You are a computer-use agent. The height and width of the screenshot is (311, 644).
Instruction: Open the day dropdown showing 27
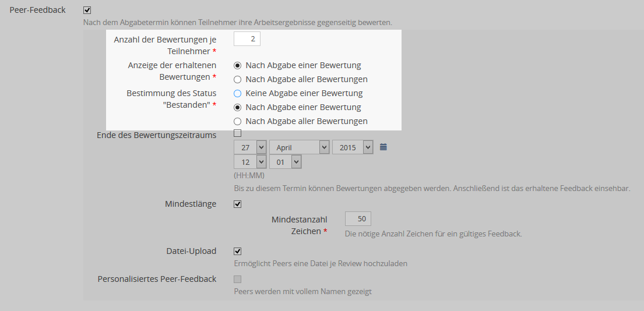point(250,147)
